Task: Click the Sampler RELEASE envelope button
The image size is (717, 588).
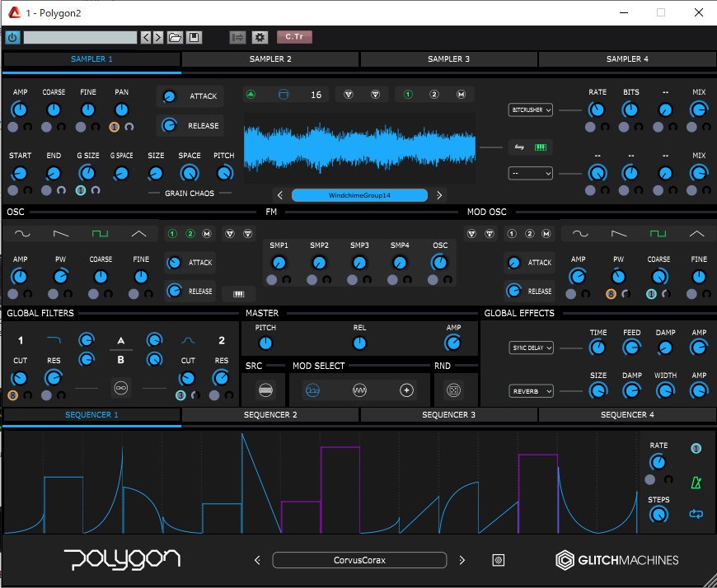Action: [190, 126]
